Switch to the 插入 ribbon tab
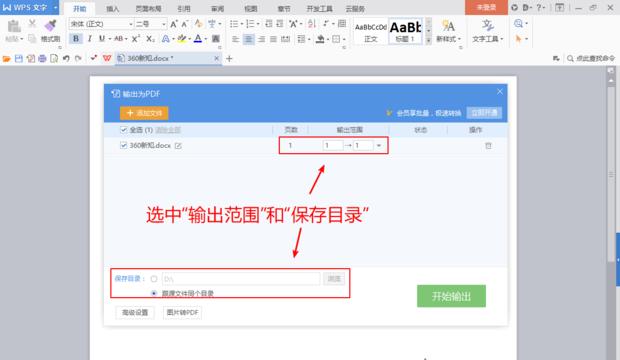The width and height of the screenshot is (620, 360). (112, 8)
